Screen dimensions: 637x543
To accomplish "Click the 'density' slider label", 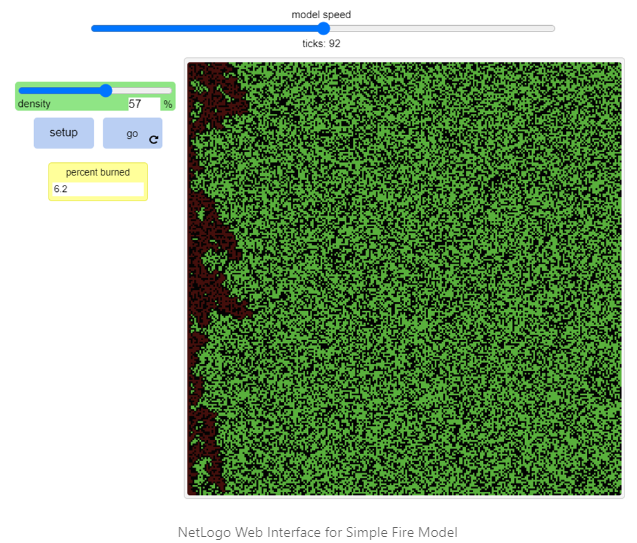I will pyautogui.click(x=34, y=104).
